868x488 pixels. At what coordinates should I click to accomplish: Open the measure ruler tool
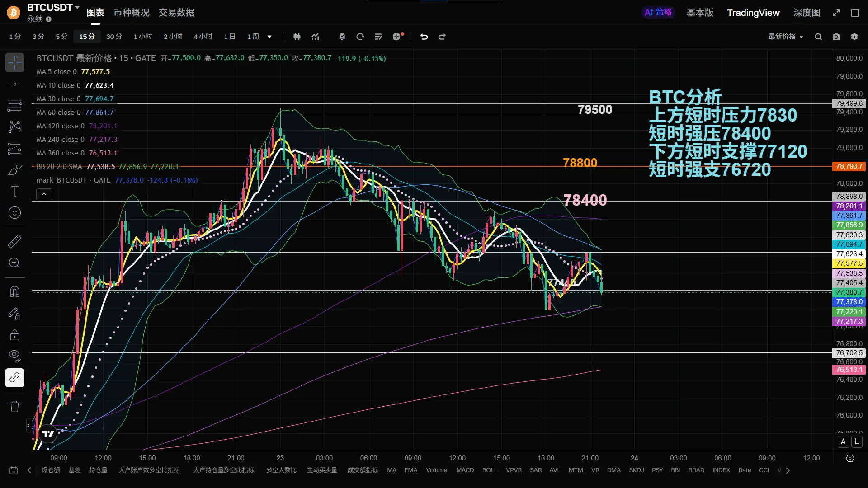(x=14, y=241)
